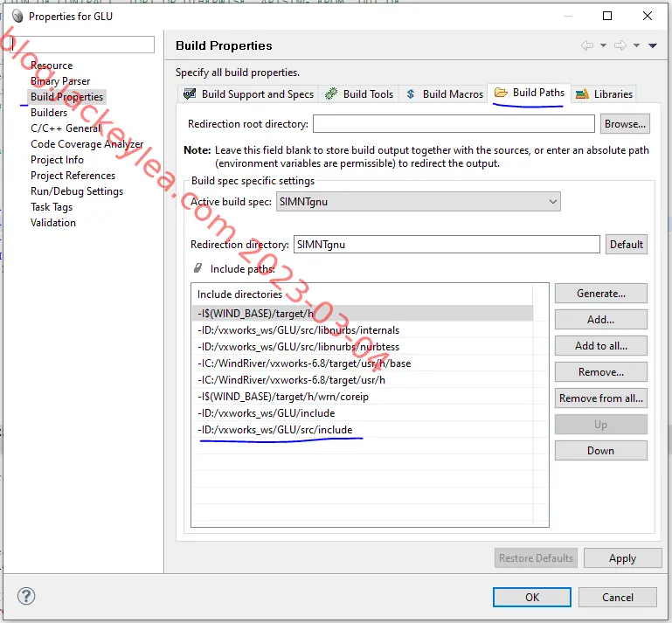The image size is (672, 623).
Task: Select the libnurbs/nurbtess include path
Action: [363, 347]
